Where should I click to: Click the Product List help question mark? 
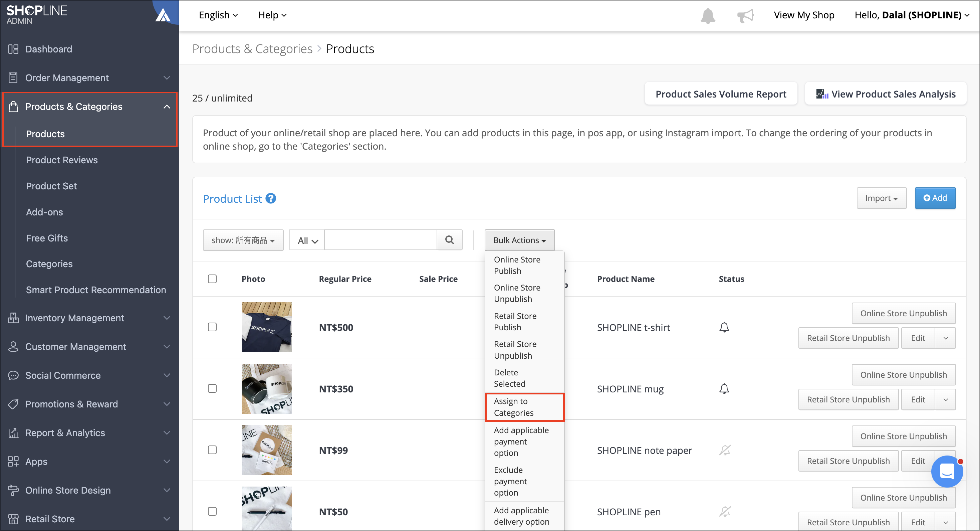[270, 198]
